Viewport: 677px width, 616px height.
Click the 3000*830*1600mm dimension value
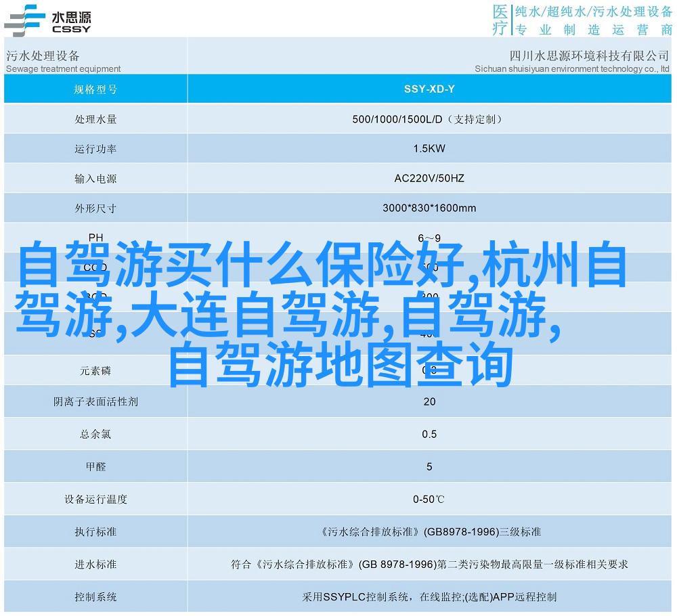point(429,208)
